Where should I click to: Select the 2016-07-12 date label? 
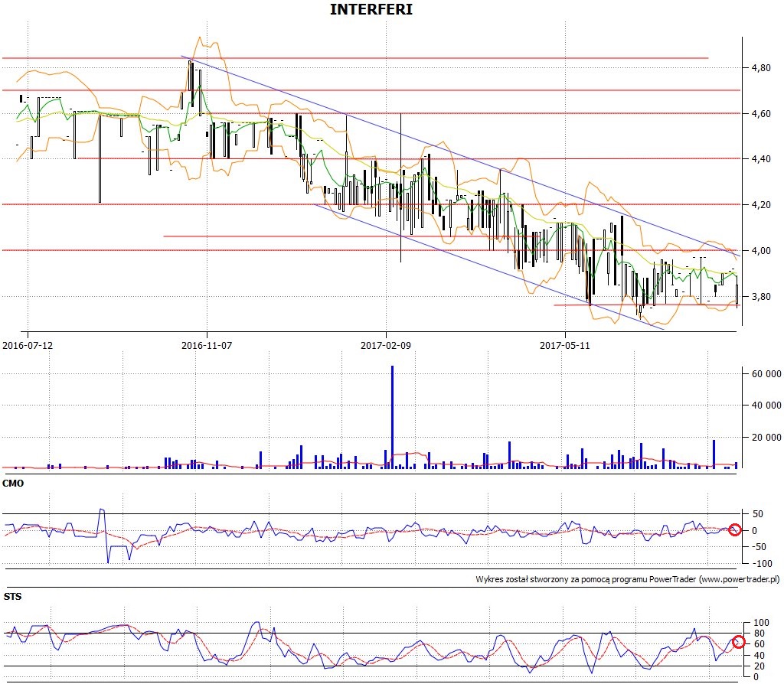(x=28, y=345)
